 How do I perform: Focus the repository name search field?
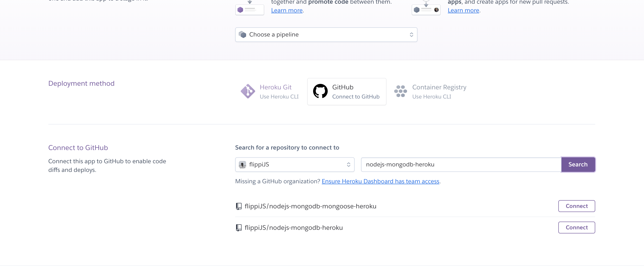pyautogui.click(x=461, y=165)
